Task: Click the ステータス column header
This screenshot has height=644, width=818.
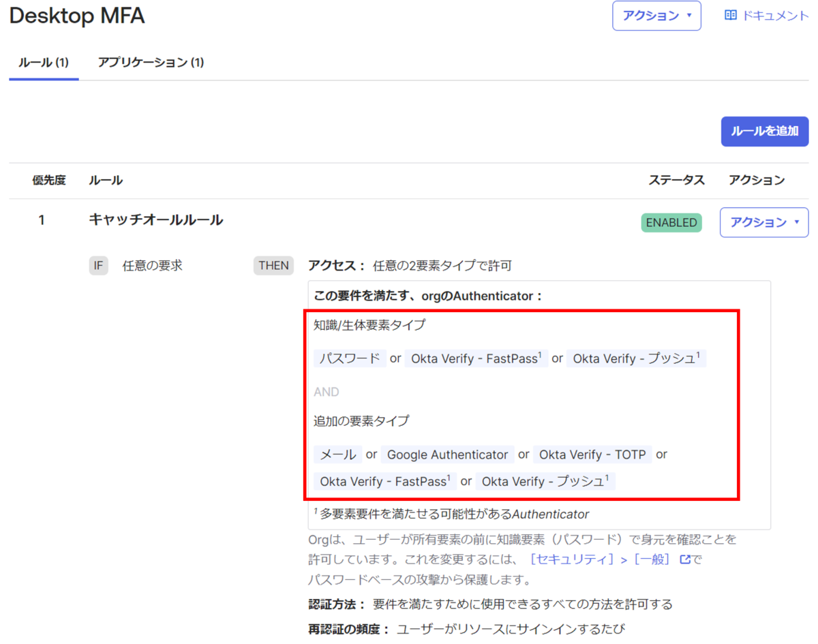Action: point(676,181)
